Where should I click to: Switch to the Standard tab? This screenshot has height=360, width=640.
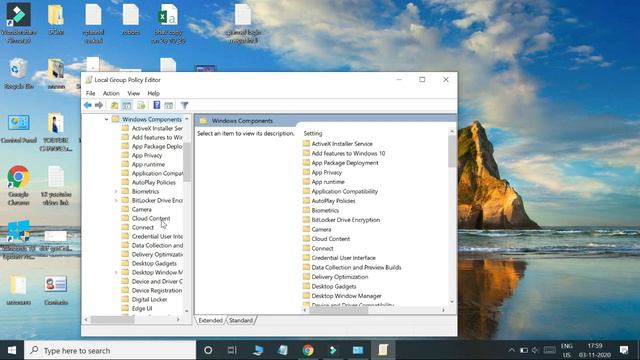coord(241,320)
